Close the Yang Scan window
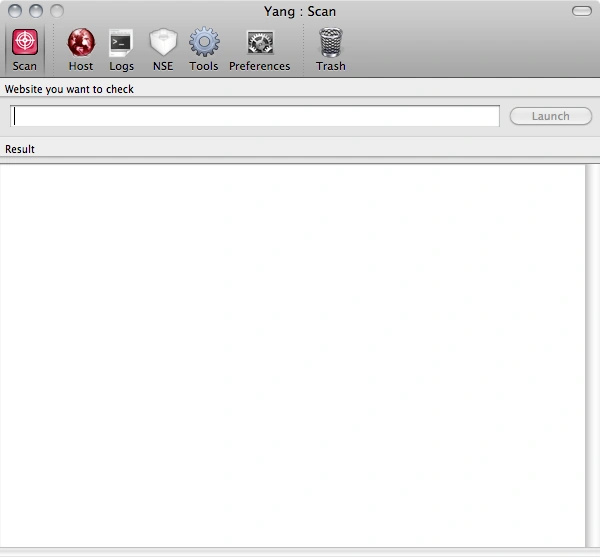Viewport: 600px width, 557px height. (15, 11)
